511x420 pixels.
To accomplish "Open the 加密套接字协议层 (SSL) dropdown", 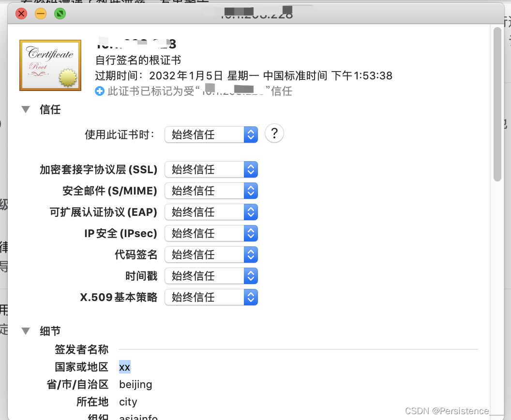I will [x=211, y=169].
